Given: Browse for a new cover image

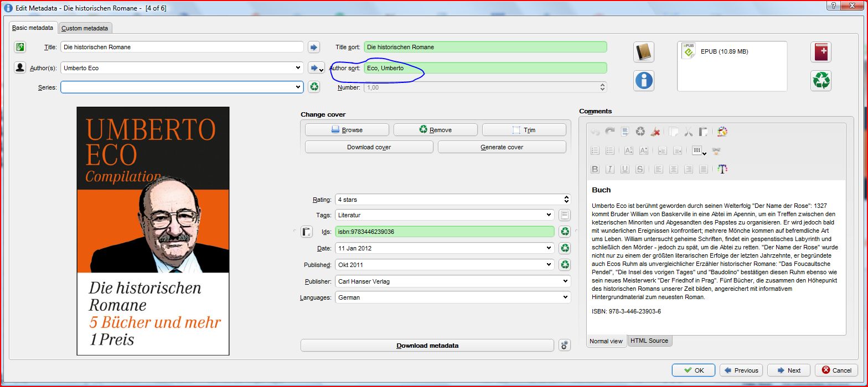Looking at the screenshot, I should pyautogui.click(x=347, y=130).
